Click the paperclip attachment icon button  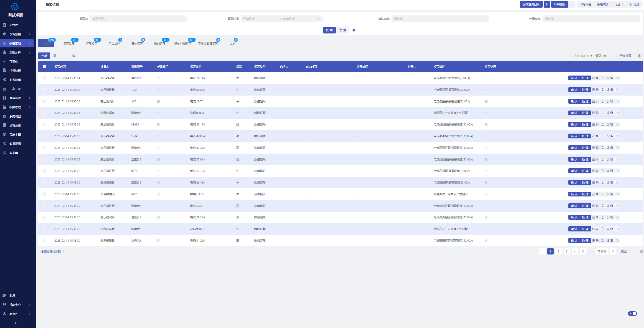[547, 4]
